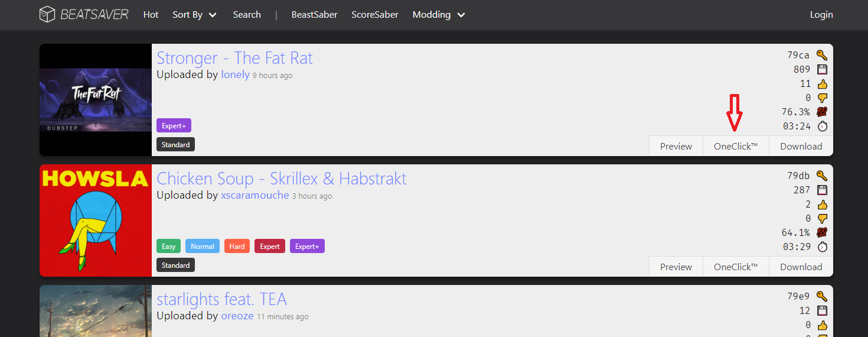
Task: Download the Chicken Soup map
Action: click(x=801, y=267)
